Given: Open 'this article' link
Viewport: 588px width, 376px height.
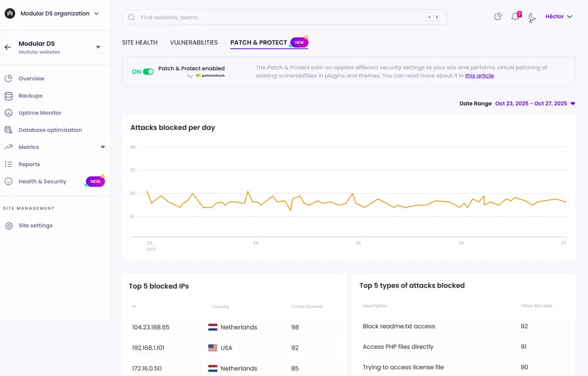Looking at the screenshot, I should pos(479,76).
